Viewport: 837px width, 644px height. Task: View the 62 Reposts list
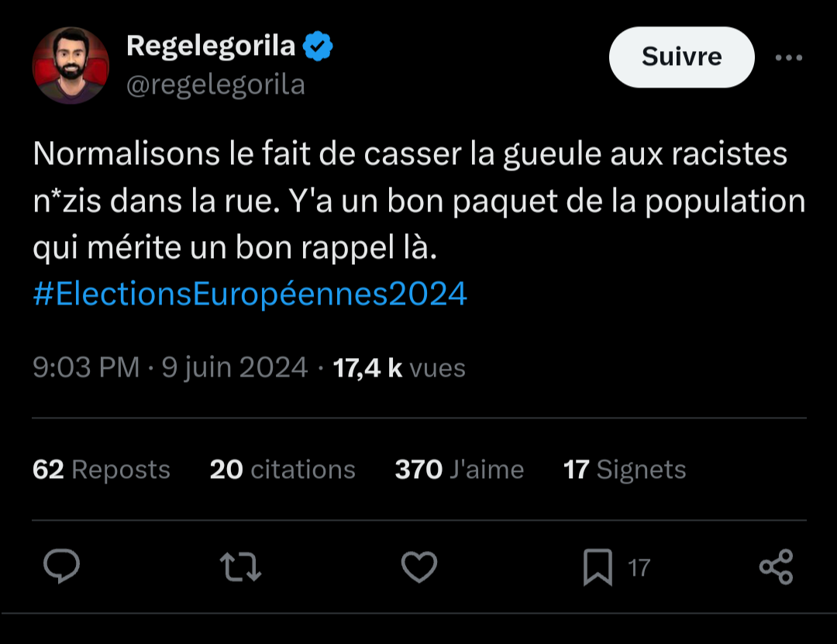[102, 470]
